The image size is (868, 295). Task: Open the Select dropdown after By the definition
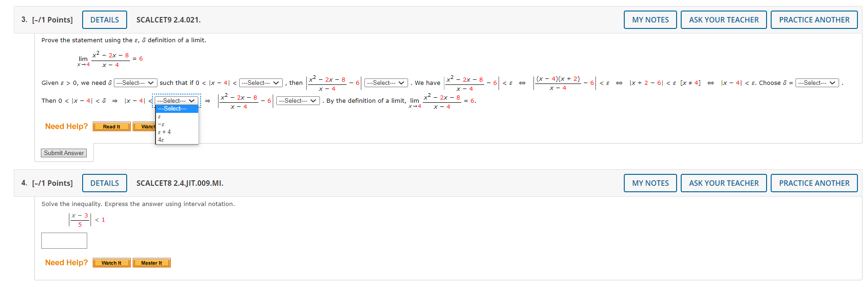click(297, 100)
